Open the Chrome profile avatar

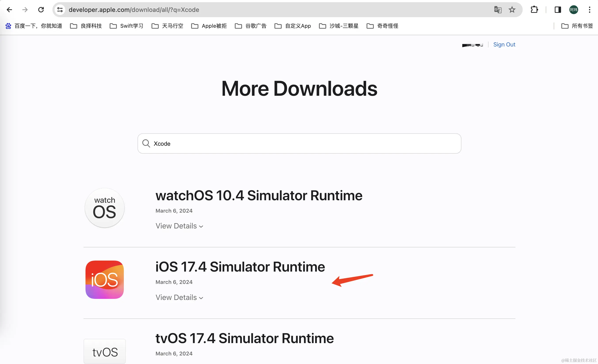[574, 10]
